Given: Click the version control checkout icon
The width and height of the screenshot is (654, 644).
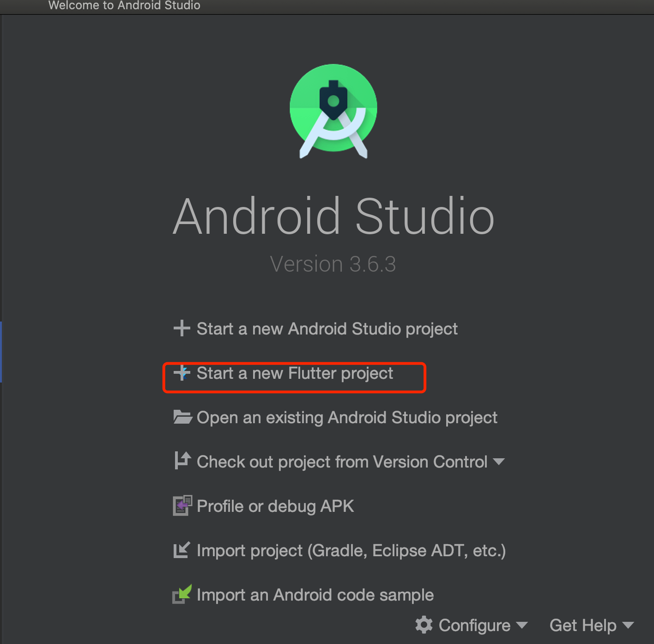Looking at the screenshot, I should [x=183, y=460].
